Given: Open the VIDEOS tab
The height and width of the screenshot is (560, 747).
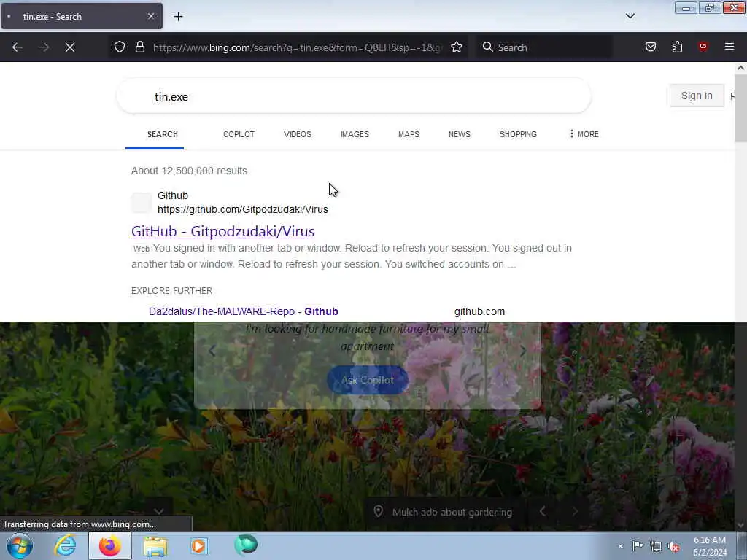Looking at the screenshot, I should 298,134.
